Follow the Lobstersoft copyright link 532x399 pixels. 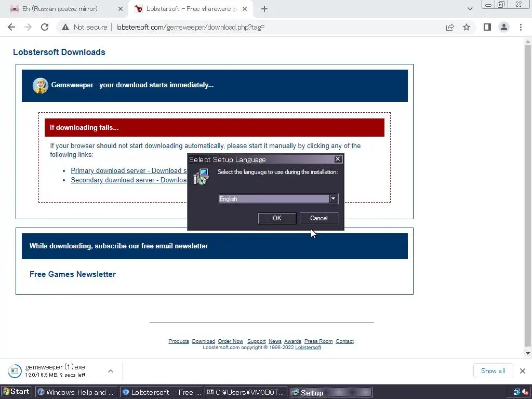[308, 348]
